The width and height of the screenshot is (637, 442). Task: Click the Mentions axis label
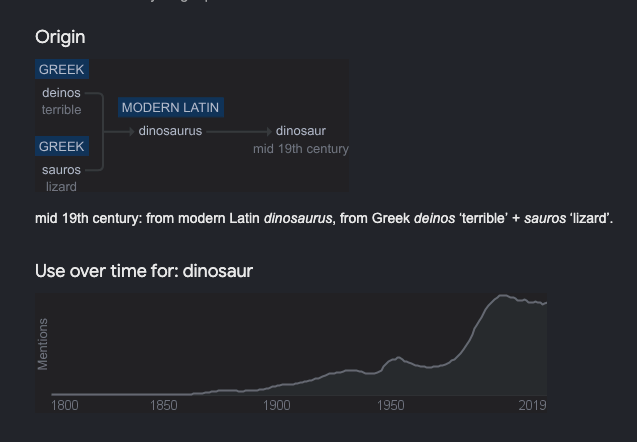tap(43, 344)
